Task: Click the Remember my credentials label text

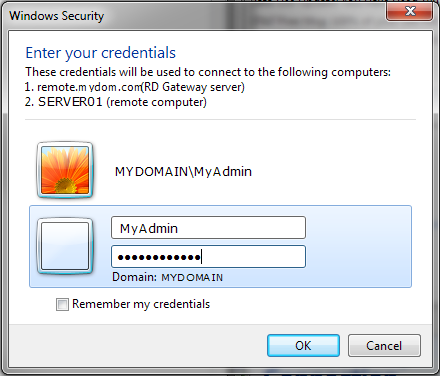Action: tap(141, 304)
